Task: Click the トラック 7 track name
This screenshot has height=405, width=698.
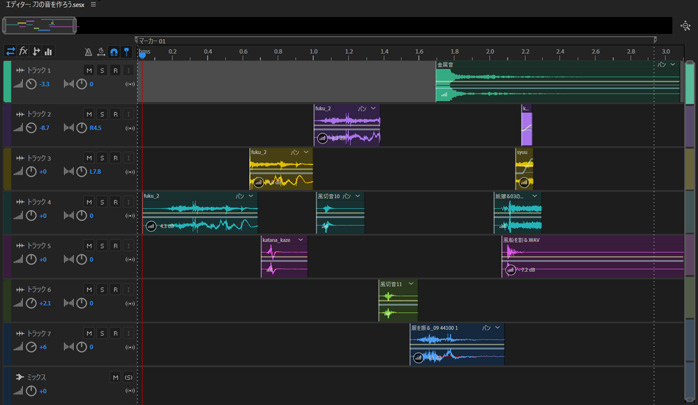Action: coord(39,333)
